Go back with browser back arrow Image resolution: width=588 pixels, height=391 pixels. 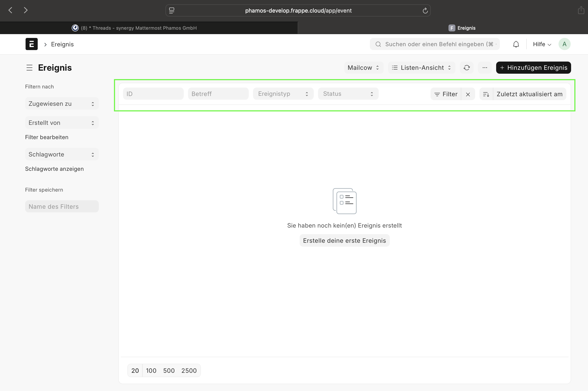10,10
